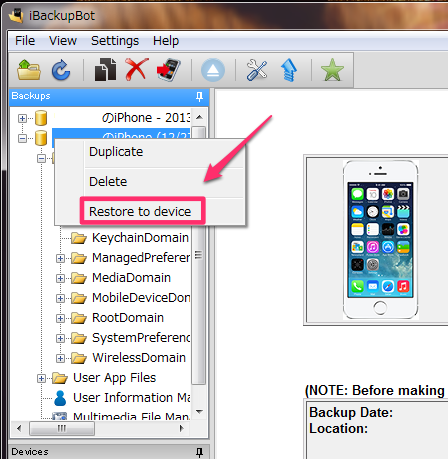The height and width of the screenshot is (459, 448).
Task: Open the File menu
Action: coord(25,41)
